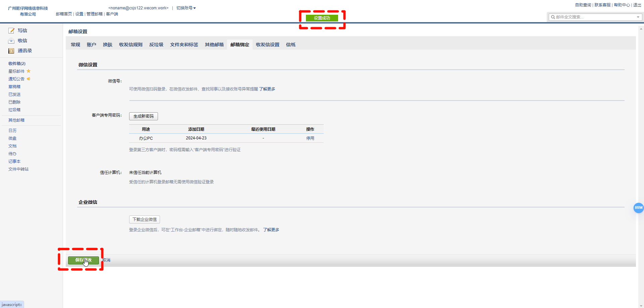Click the 取消 link
Viewport: 644px width, 308px height.
pos(106,260)
